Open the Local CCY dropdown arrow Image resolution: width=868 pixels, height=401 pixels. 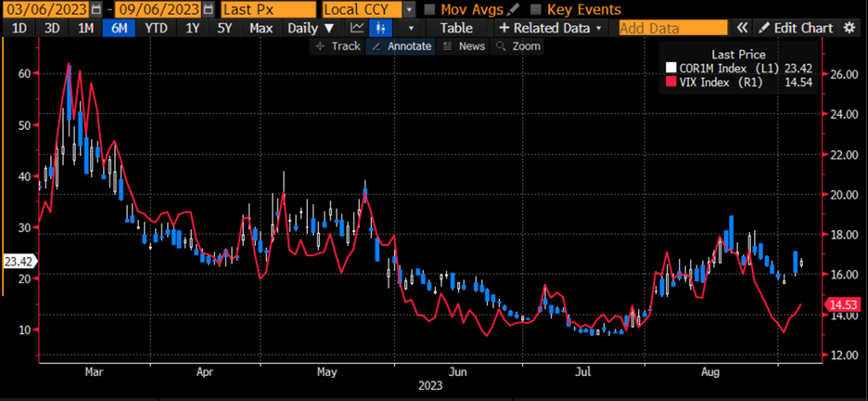coord(409,9)
